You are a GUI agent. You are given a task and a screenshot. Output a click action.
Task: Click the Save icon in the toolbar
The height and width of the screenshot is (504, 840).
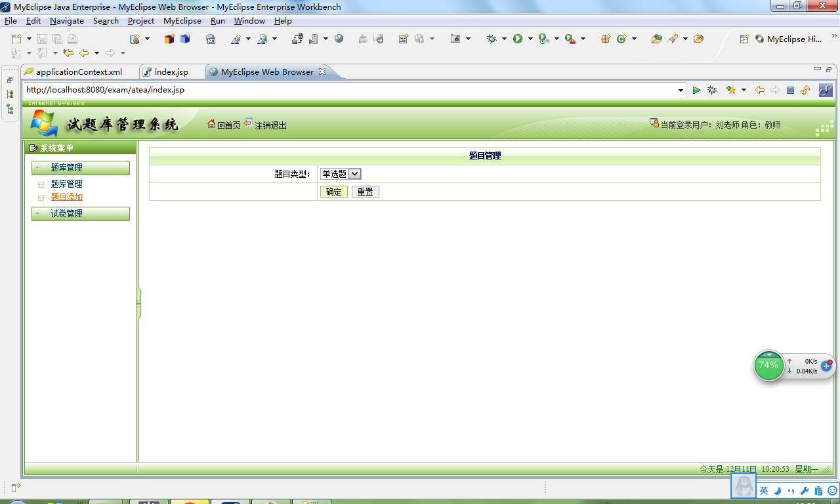[41, 40]
